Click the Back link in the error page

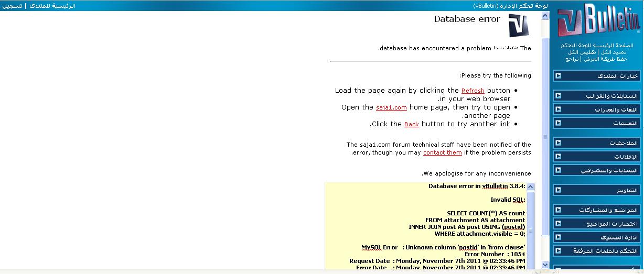pos(411,124)
